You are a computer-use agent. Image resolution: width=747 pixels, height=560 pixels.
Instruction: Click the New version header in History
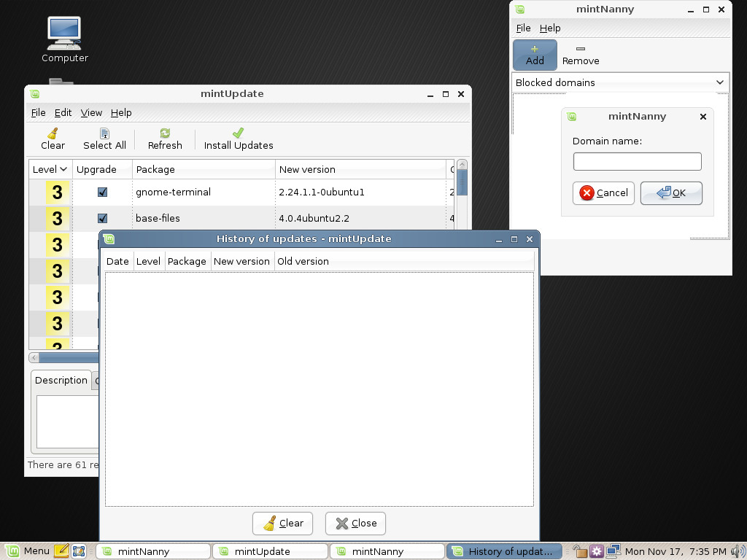241,262
